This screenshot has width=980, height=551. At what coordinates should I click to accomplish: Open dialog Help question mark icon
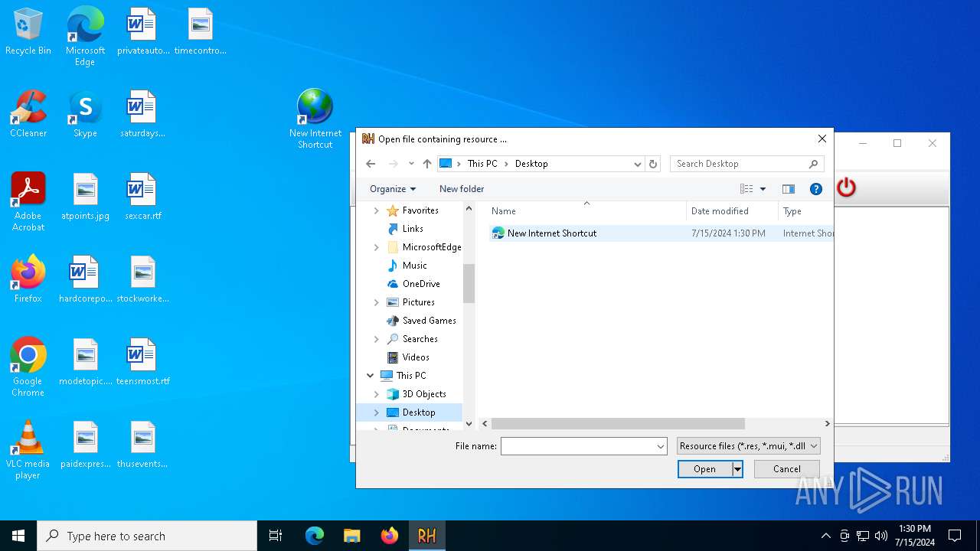click(x=816, y=189)
